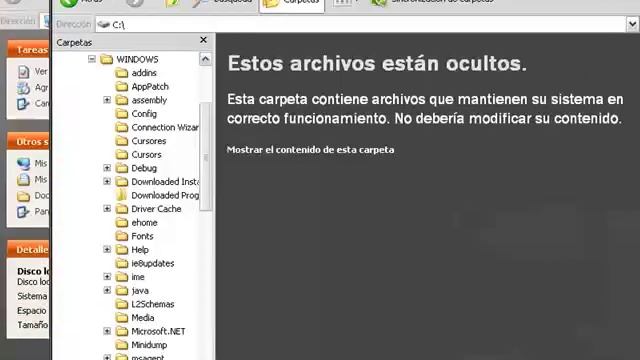Expand the assembly folder node
Image resolution: width=640 pixels, height=360 pixels.
coord(107,100)
